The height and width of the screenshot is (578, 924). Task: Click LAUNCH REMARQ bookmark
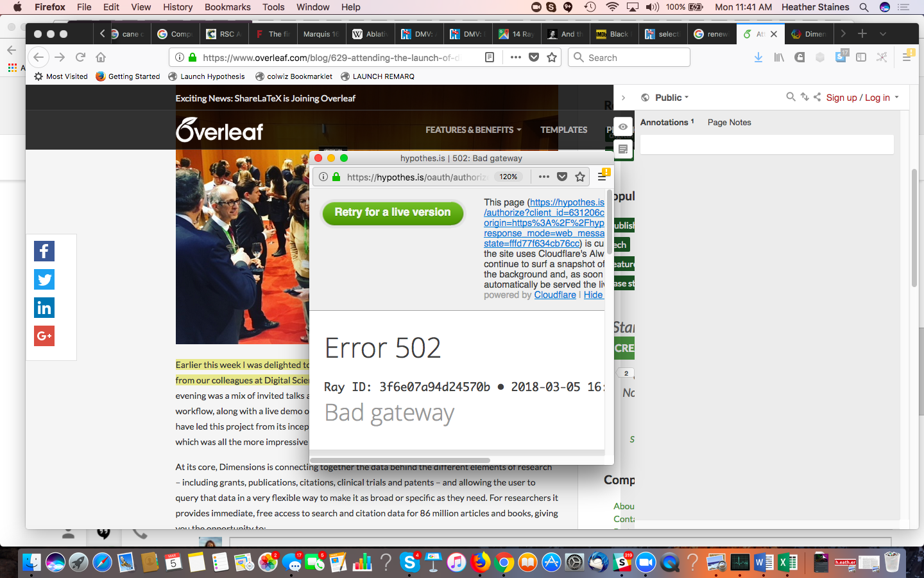[x=377, y=76]
